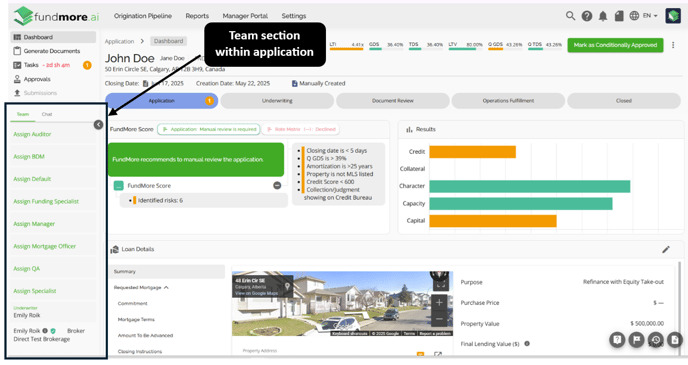This screenshot has width=688, height=365.
Task: Click Assign Mortgage Officer
Action: coord(44,246)
